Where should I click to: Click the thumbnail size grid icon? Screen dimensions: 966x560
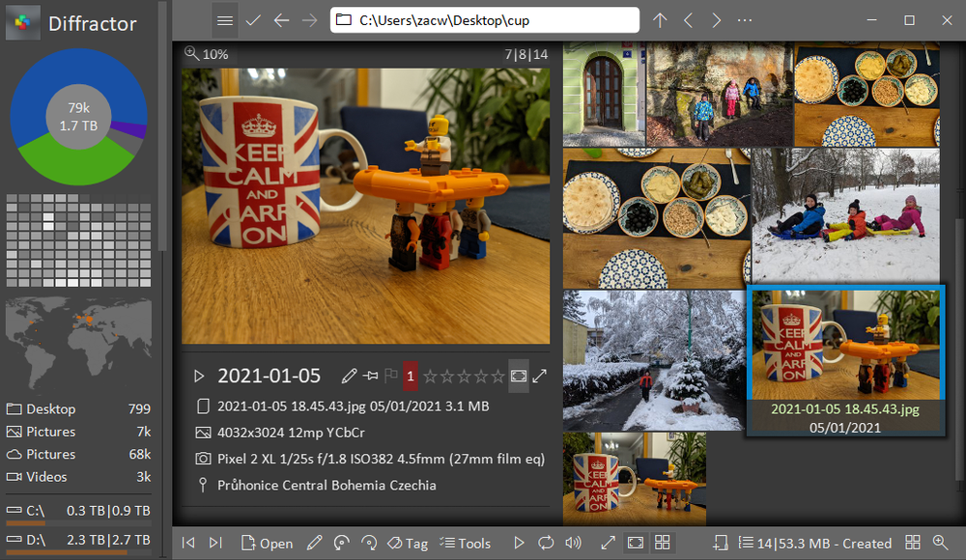pyautogui.click(x=913, y=543)
